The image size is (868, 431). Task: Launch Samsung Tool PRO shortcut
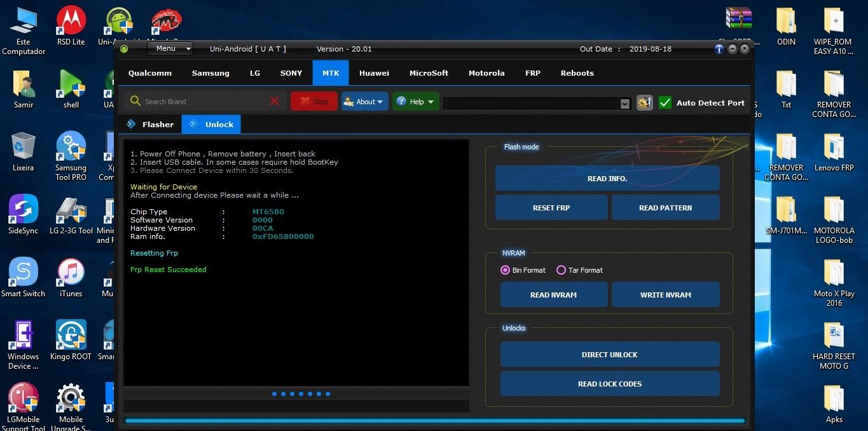[x=71, y=156]
